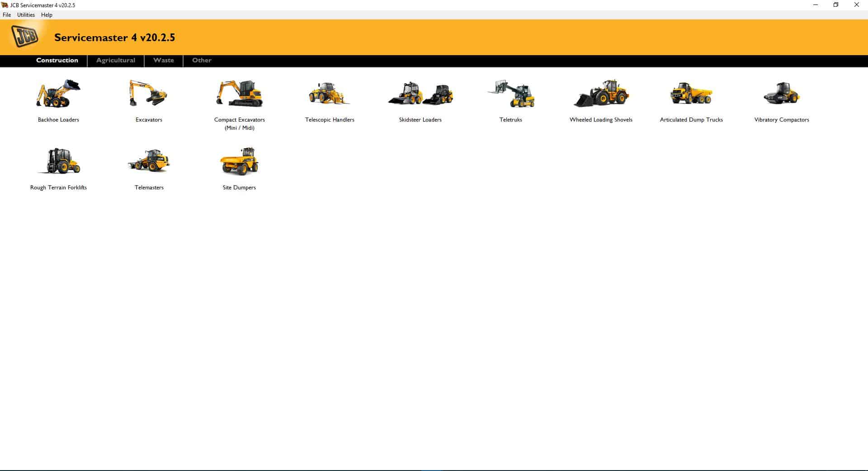Open the Telemasters category
Screen dimensions: 868x471
(x=149, y=161)
